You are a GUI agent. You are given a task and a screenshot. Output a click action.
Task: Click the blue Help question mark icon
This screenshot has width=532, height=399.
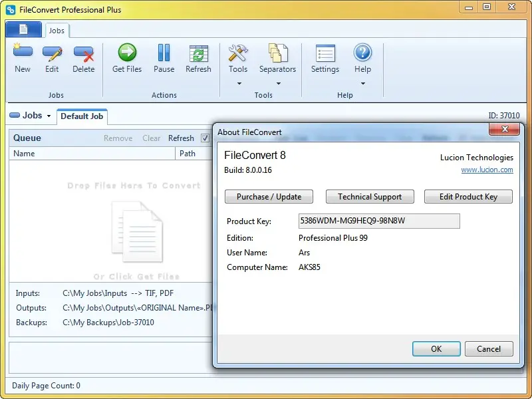click(x=362, y=53)
